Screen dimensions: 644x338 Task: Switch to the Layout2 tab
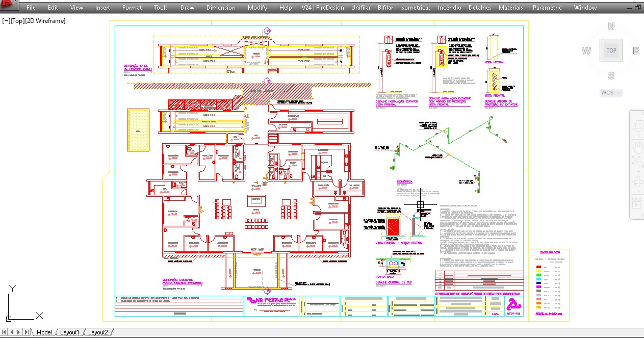click(x=98, y=332)
